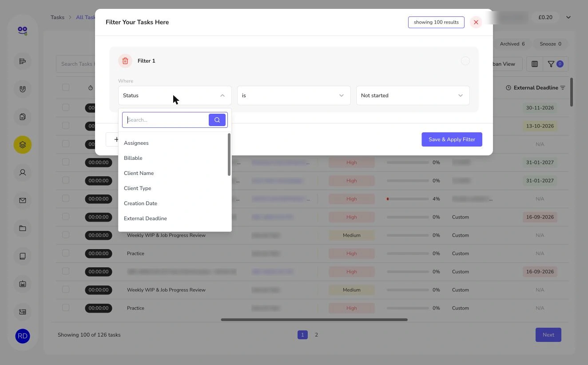The width and height of the screenshot is (588, 365).
Task: Open the magnet sidebar icon
Action: [23, 89]
